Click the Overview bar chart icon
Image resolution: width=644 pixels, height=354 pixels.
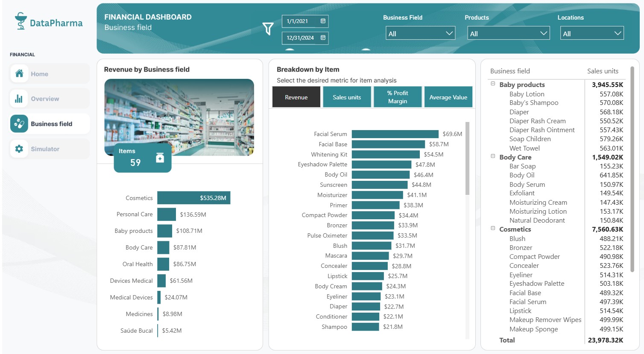pyautogui.click(x=19, y=99)
